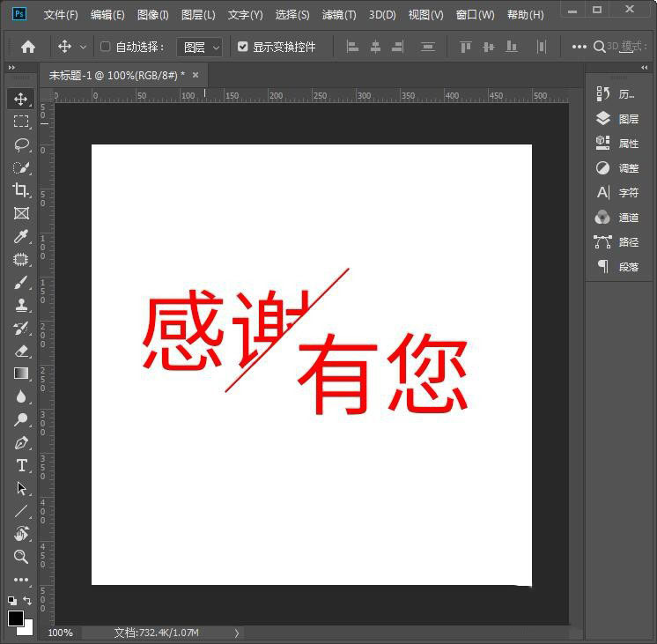Open the 滤镜(T) menu
The image size is (657, 644).
[x=339, y=15]
